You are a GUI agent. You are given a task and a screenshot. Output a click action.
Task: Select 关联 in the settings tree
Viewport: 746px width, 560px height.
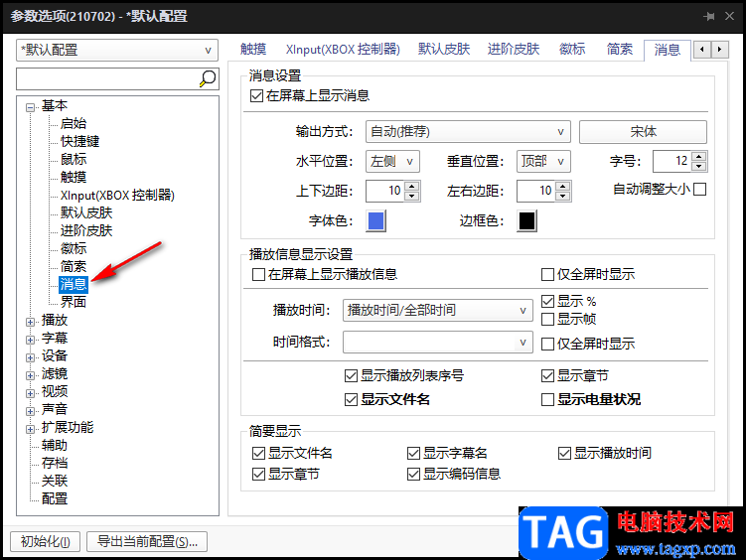(55, 482)
